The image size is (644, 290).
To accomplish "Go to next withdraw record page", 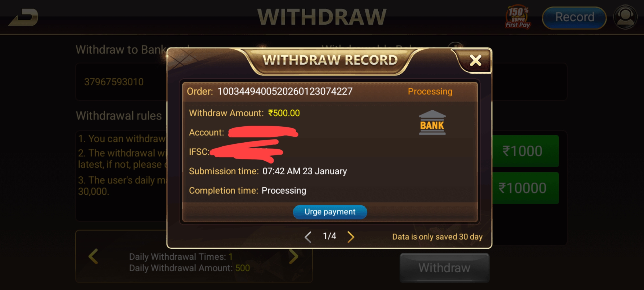I will click(x=351, y=237).
